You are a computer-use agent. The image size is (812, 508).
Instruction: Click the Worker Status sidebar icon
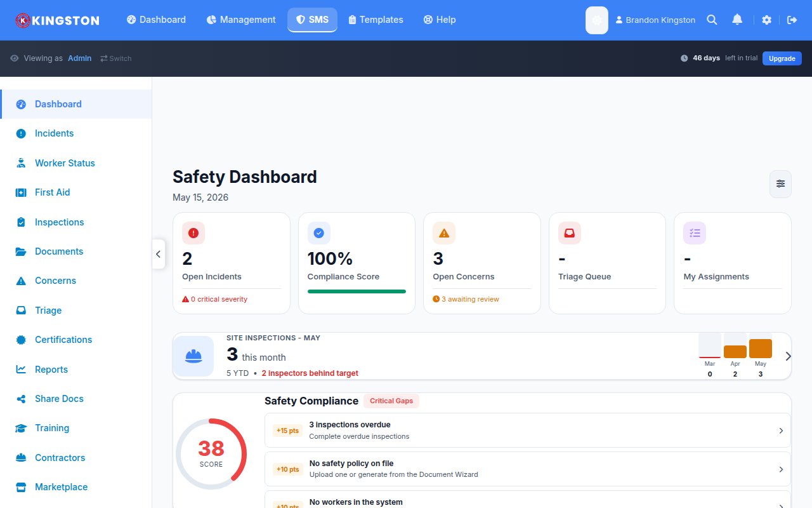[21, 163]
